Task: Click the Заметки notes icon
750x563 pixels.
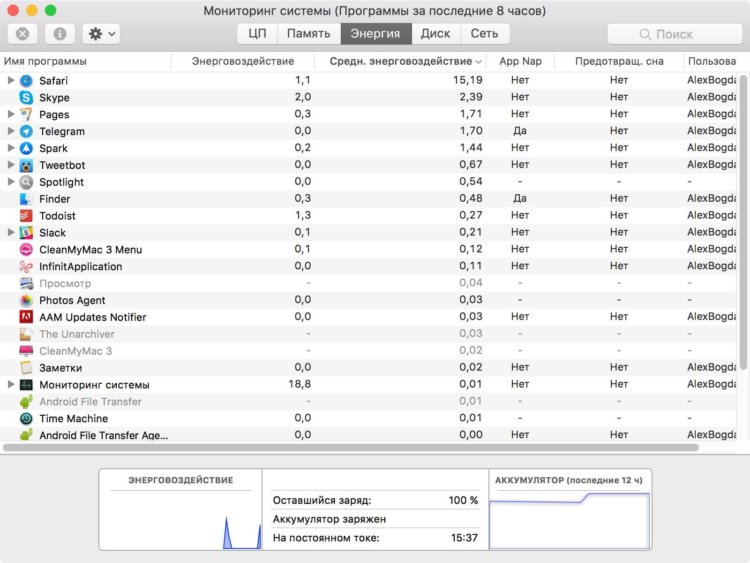Action: click(x=26, y=368)
